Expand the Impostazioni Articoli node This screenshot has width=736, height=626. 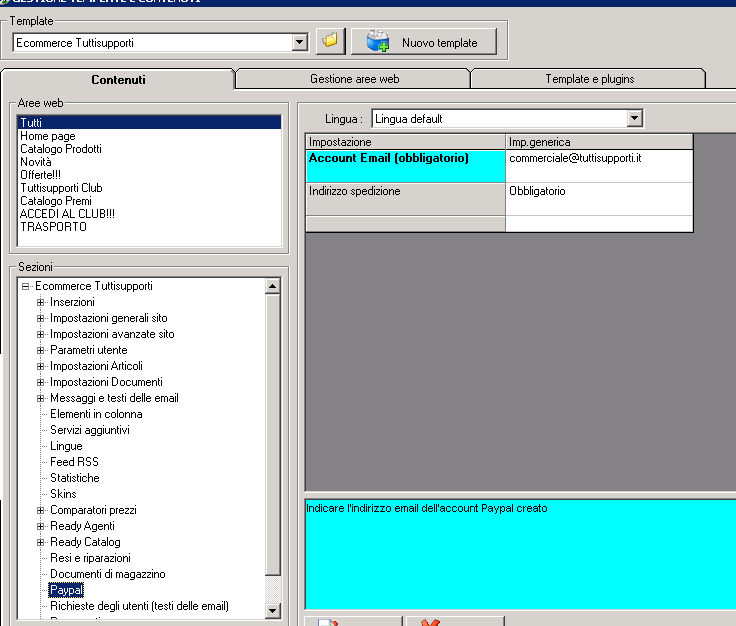[x=40, y=366]
